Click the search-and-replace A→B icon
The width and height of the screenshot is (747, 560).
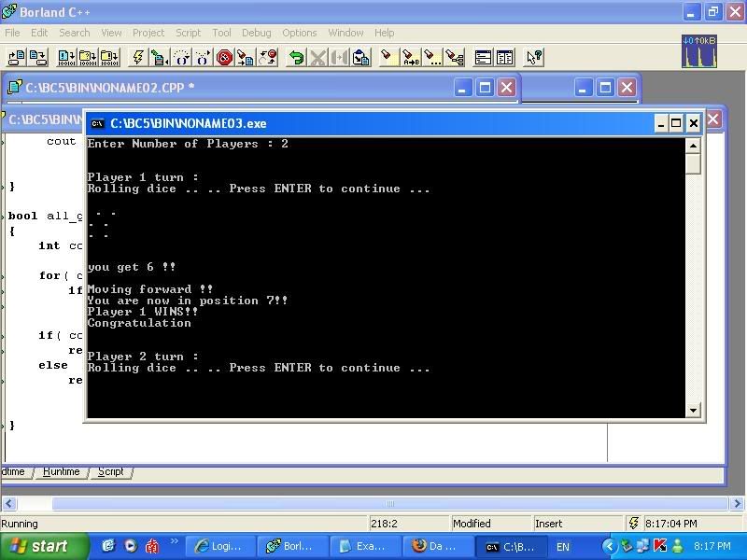(x=411, y=58)
